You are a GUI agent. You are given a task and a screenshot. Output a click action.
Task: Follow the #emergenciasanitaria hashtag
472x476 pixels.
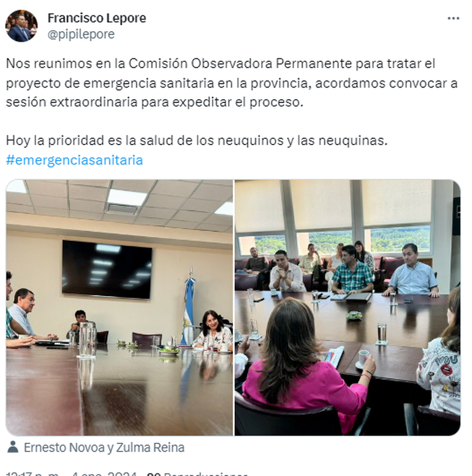click(74, 160)
